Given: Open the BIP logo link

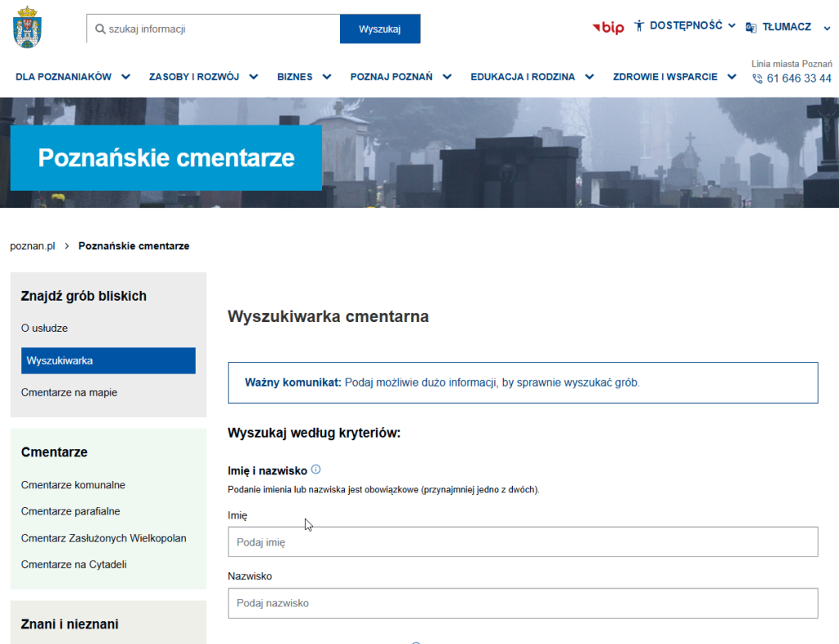Looking at the screenshot, I should 609,27.
